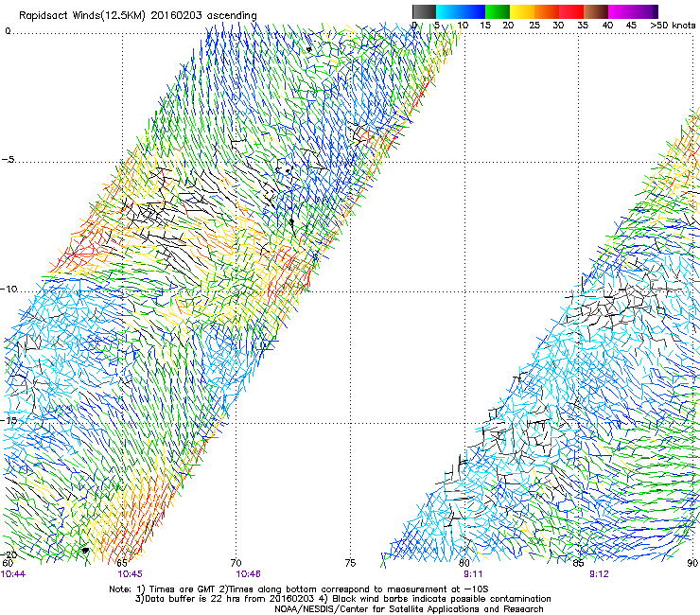Select the green 15-20 knots color segment
Image resolution: width=700 pixels, height=615 pixels.
coord(498,11)
